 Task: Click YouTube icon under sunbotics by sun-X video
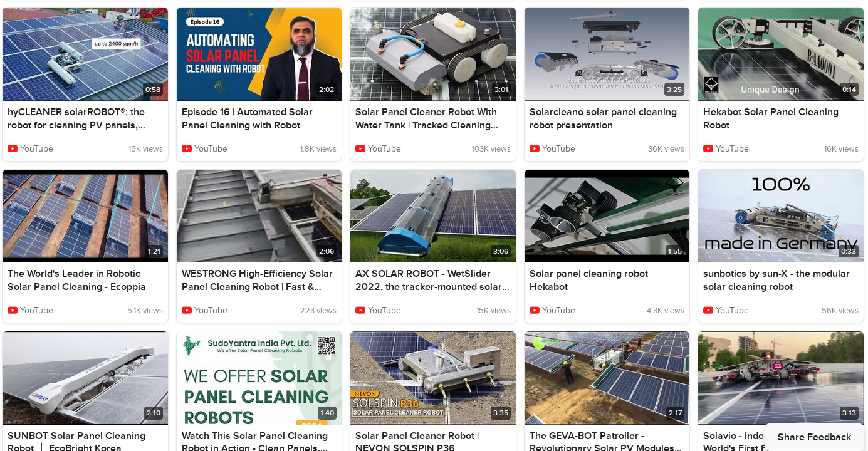coord(708,311)
